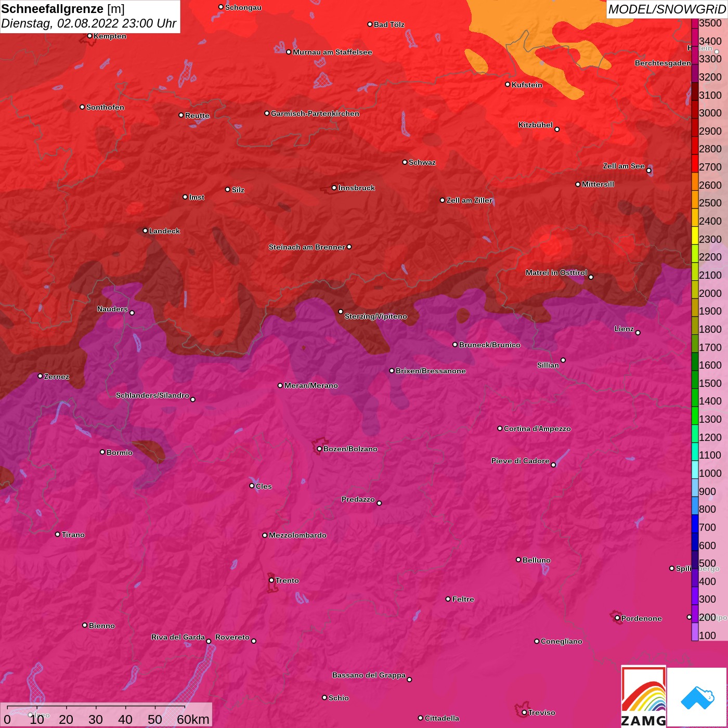Click the Pordenone city marker dot
The height and width of the screenshot is (728, 728).
[617, 618]
